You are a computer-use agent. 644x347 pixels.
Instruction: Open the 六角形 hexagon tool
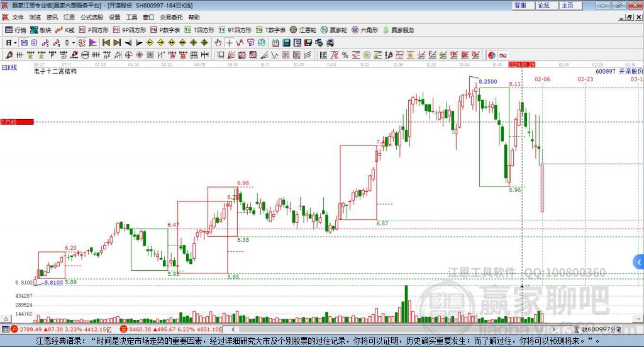pyautogui.click(x=365, y=30)
